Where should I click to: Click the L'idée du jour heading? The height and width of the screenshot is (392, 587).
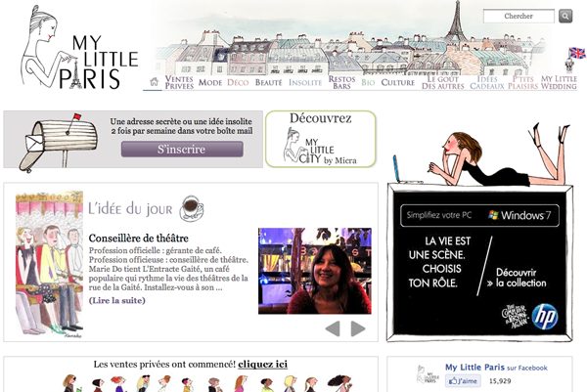pos(130,208)
